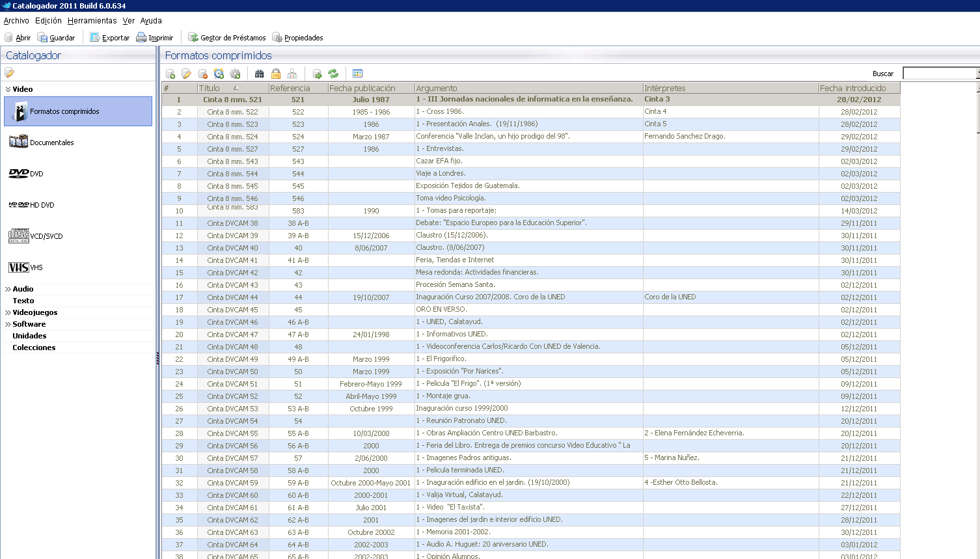Click the Buscar search input field
The width and height of the screenshot is (980, 559).
(x=940, y=74)
